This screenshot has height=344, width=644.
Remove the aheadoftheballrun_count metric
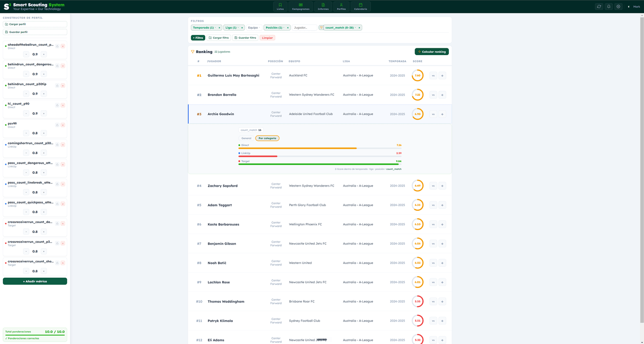coord(63,46)
